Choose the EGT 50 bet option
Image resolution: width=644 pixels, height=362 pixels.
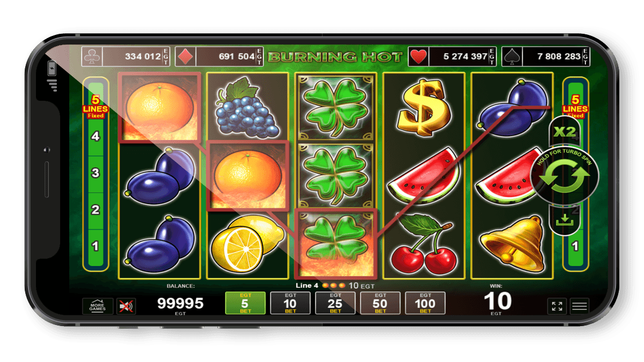tap(380, 303)
